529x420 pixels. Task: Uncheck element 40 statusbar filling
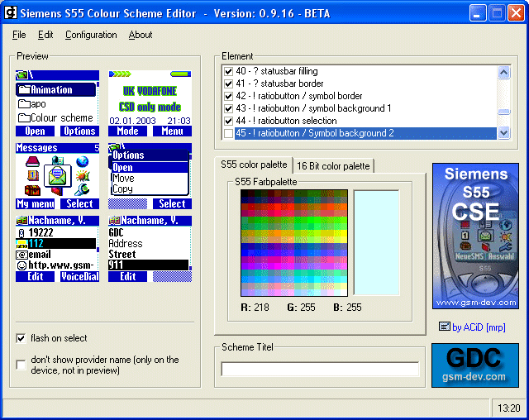point(228,71)
